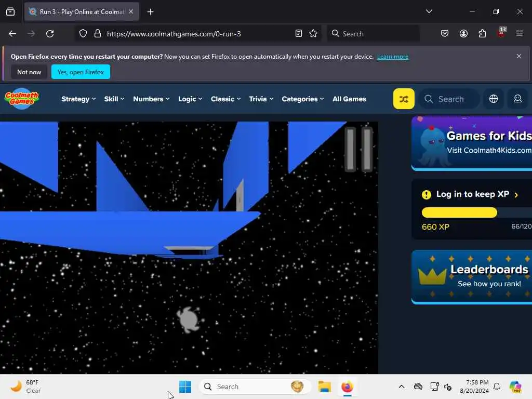The image size is (532, 399).
Task: Open Firefox account icon in toolbar
Action: pyautogui.click(x=463, y=34)
